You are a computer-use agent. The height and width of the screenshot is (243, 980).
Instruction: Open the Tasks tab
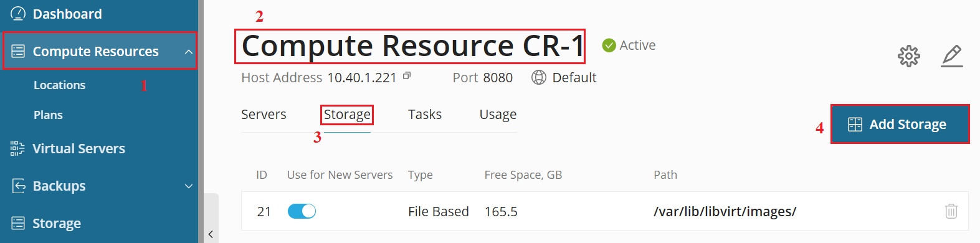pos(425,115)
